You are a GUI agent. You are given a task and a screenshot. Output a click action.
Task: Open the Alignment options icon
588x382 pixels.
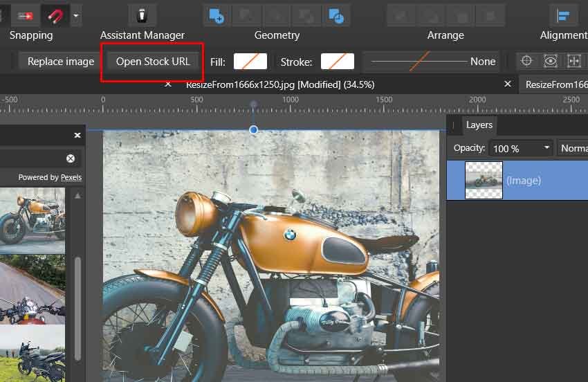[563, 16]
